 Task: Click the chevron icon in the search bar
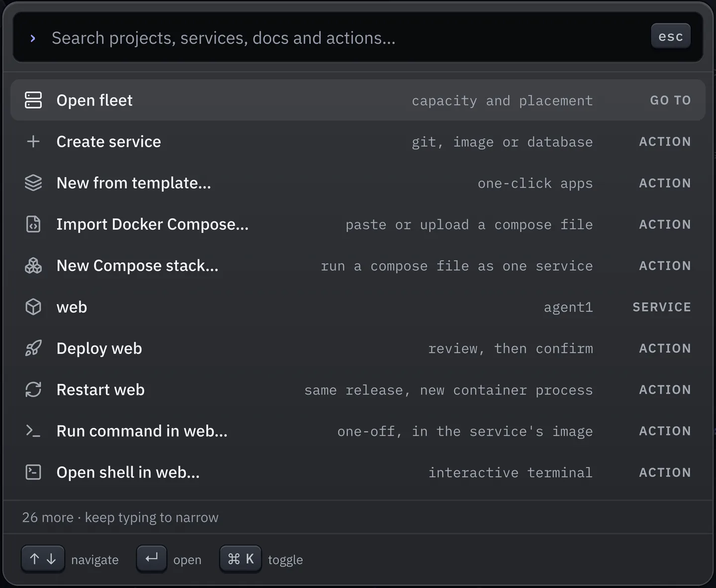click(33, 38)
